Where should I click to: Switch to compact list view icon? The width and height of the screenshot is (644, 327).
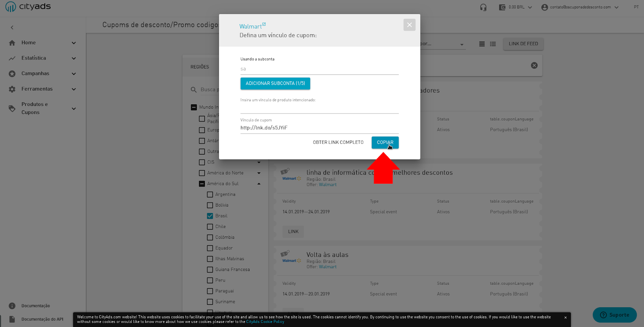[482, 44]
